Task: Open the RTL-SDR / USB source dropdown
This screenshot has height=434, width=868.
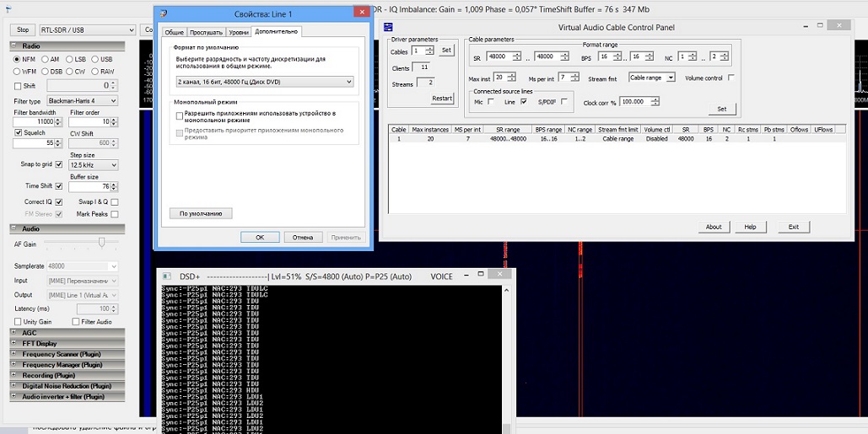Action: pyautogui.click(x=88, y=29)
